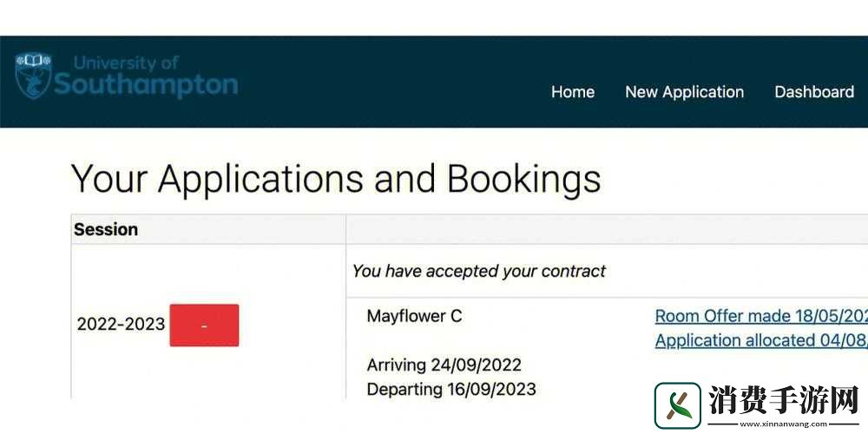Image resolution: width=868 pixels, height=434 pixels.
Task: Collapse the 2022-2023 session with red minus button
Action: click(x=204, y=325)
